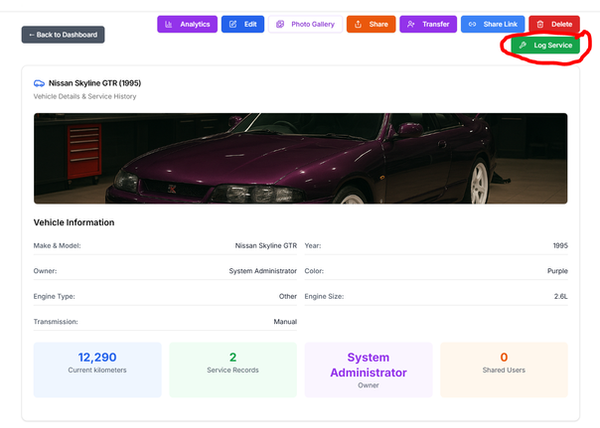Click the Transfer button label
The width and height of the screenshot is (600, 428).
[x=435, y=24]
